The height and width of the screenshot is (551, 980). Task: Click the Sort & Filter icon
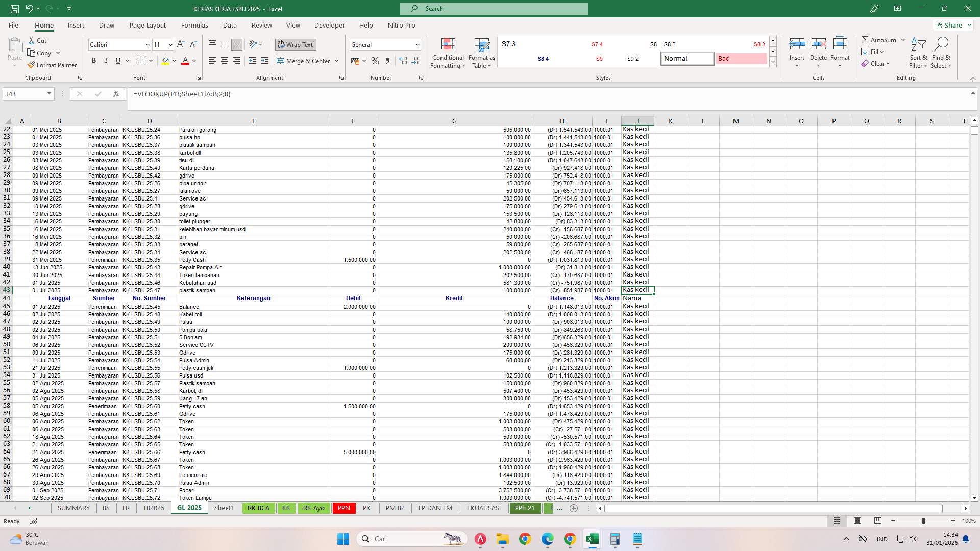tap(918, 53)
